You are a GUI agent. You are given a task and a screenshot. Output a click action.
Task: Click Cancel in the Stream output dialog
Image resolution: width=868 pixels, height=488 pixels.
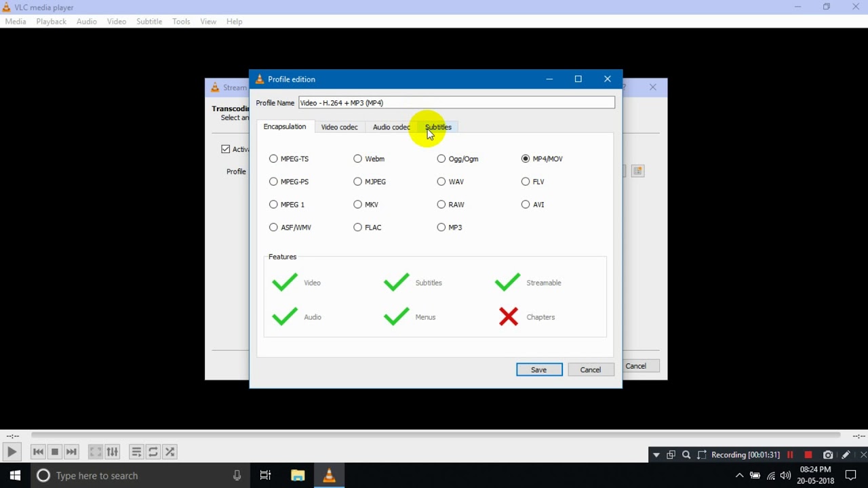pos(639,366)
